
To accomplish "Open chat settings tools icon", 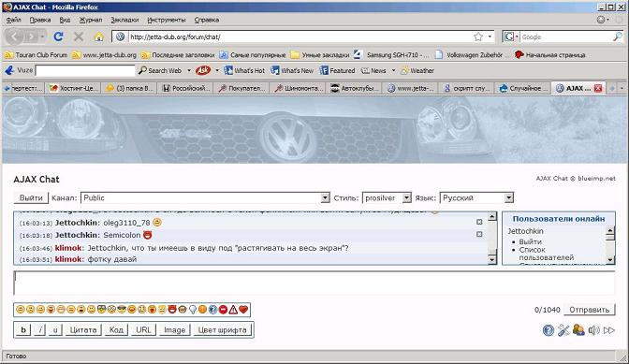I will tap(563, 330).
